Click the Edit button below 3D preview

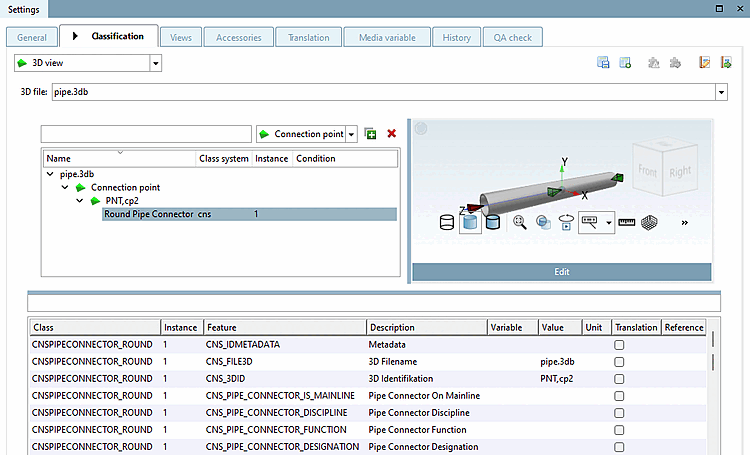click(562, 271)
